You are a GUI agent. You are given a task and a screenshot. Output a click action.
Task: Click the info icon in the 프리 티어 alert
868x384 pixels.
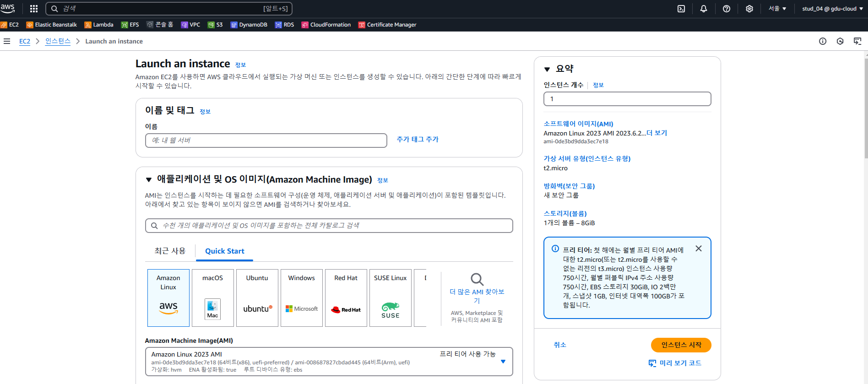(x=555, y=249)
